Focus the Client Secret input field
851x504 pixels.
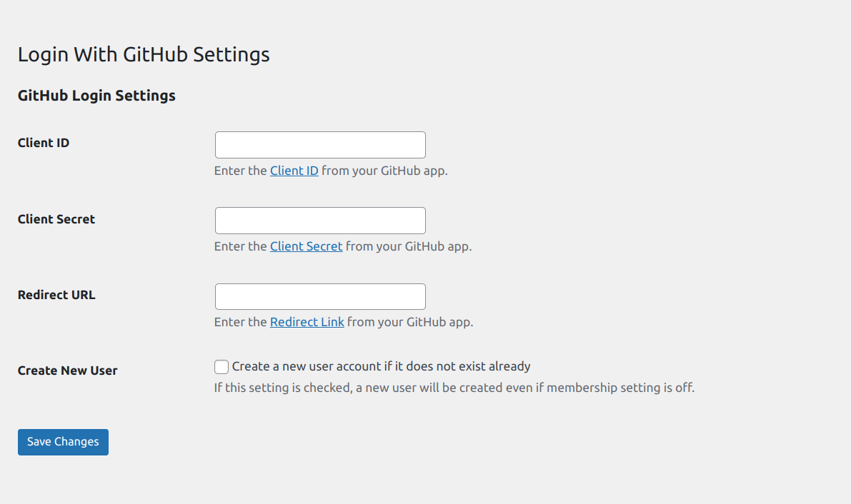(x=320, y=221)
